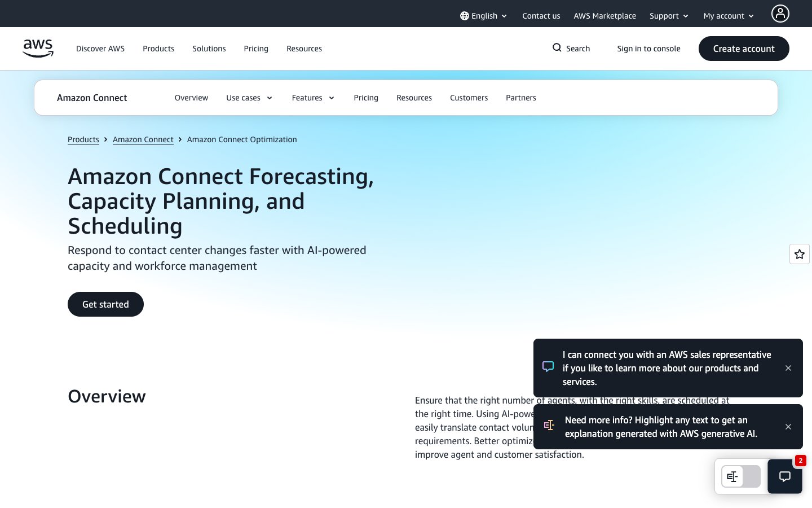Expand the Use cases dropdown
The height and width of the screenshot is (508, 812).
point(249,98)
